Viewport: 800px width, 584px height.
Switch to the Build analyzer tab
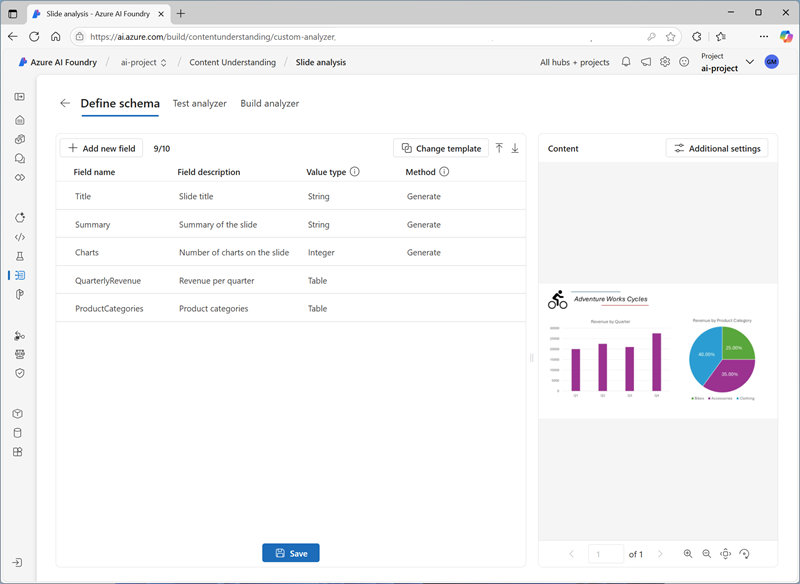point(269,104)
